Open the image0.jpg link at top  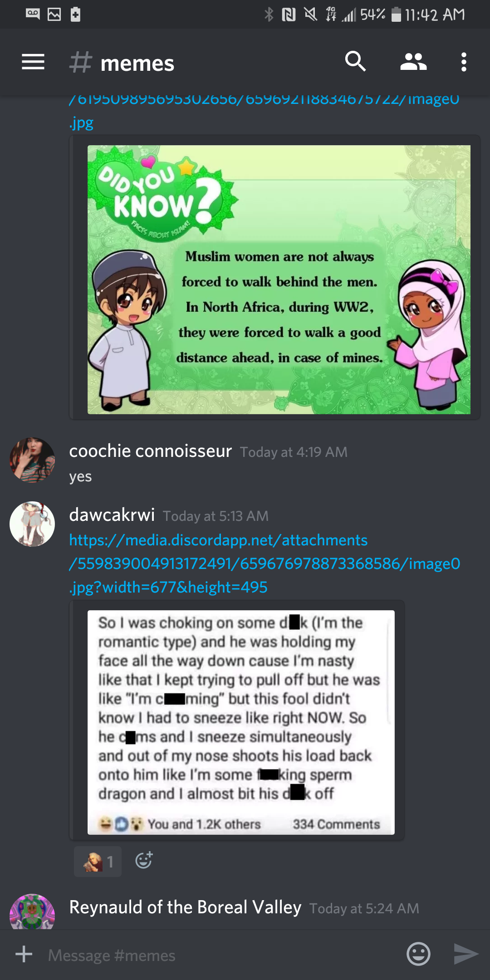pyautogui.click(x=265, y=111)
